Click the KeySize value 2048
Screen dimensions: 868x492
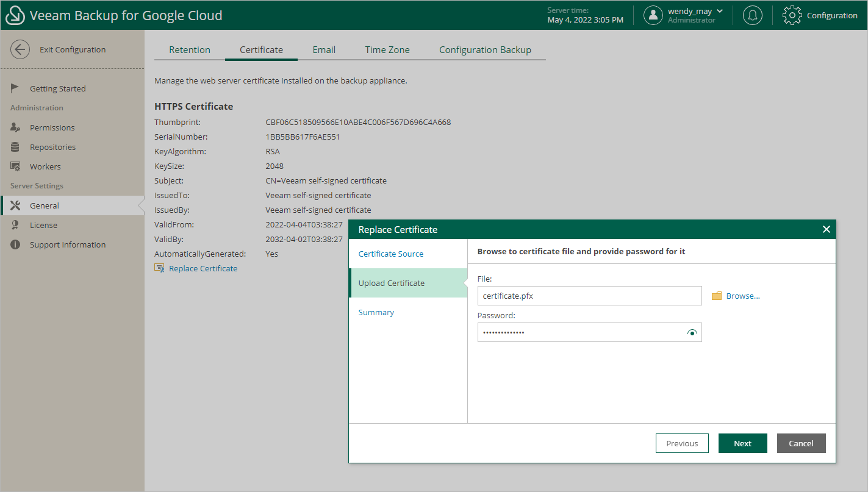(274, 166)
